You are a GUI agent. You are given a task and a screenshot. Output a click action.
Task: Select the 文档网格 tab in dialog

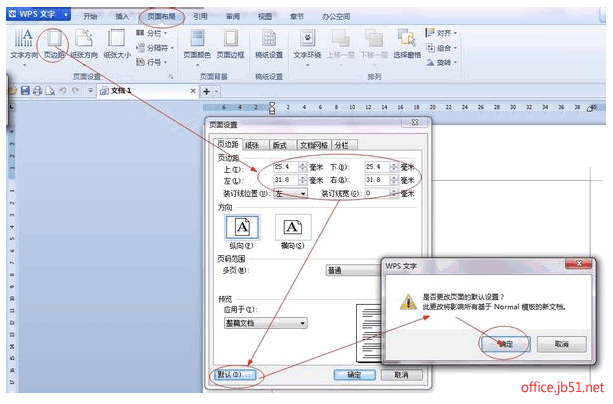[x=314, y=145]
